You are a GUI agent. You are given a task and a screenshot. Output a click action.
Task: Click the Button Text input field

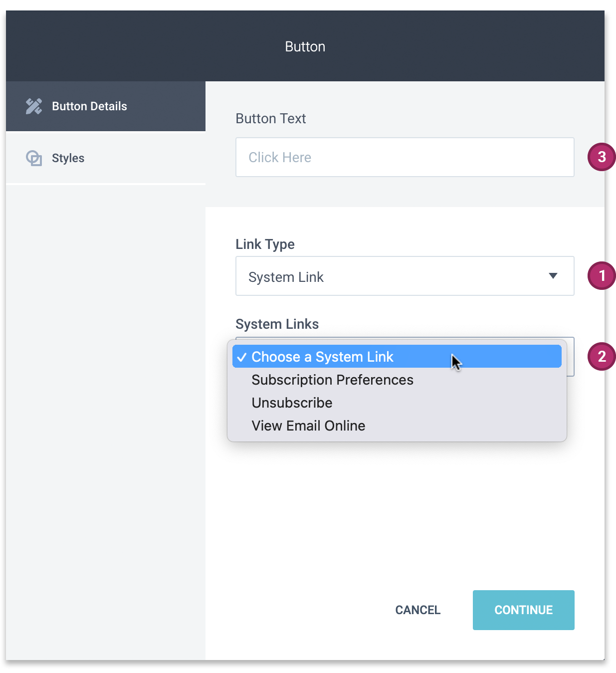pyautogui.click(x=405, y=157)
